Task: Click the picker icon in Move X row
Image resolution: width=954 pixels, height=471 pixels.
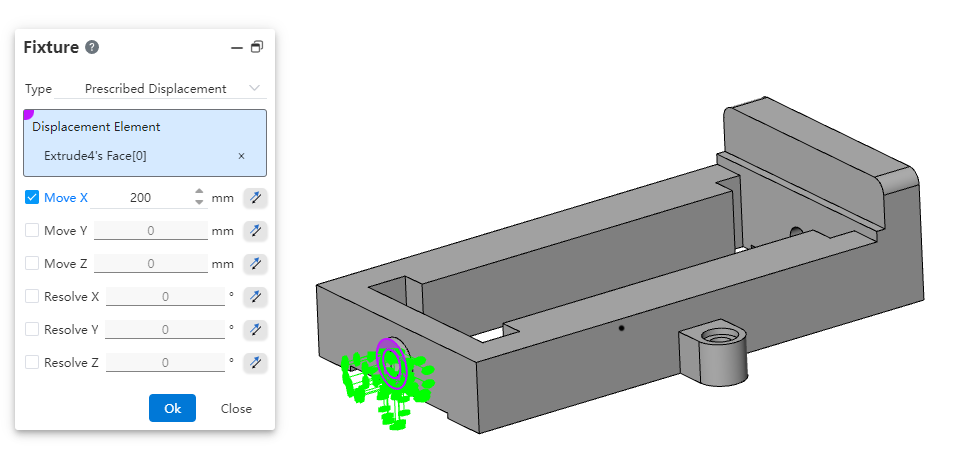Action: coord(255,198)
